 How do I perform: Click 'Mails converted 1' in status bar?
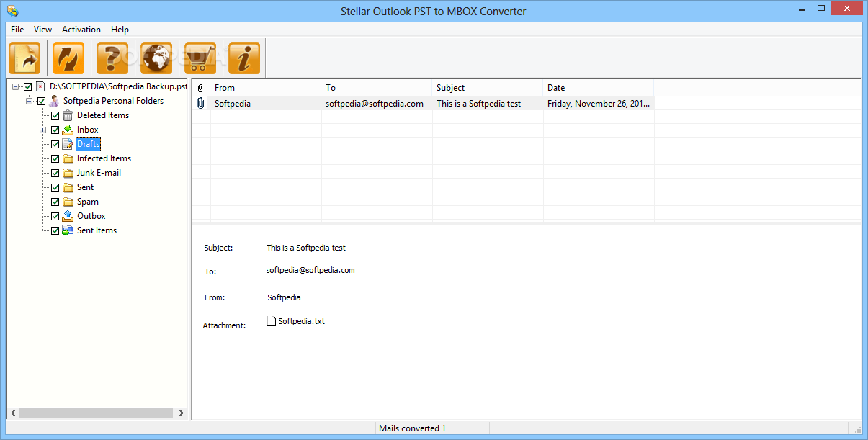click(412, 428)
